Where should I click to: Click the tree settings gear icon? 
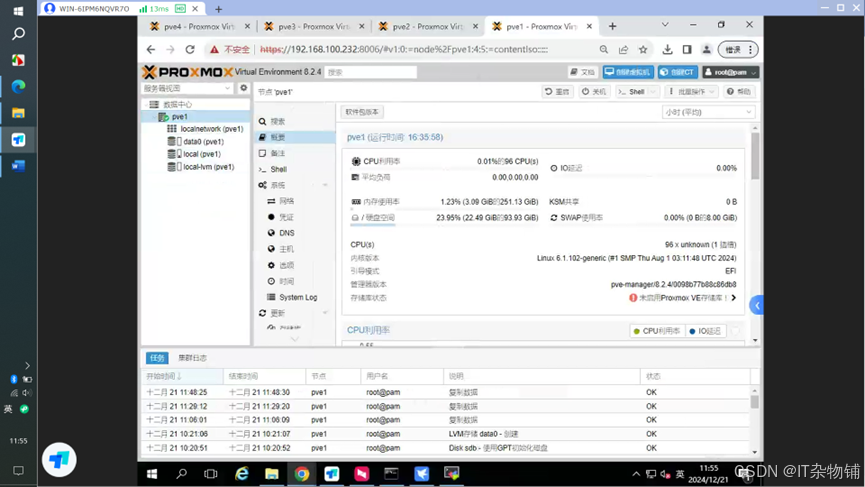(x=243, y=88)
